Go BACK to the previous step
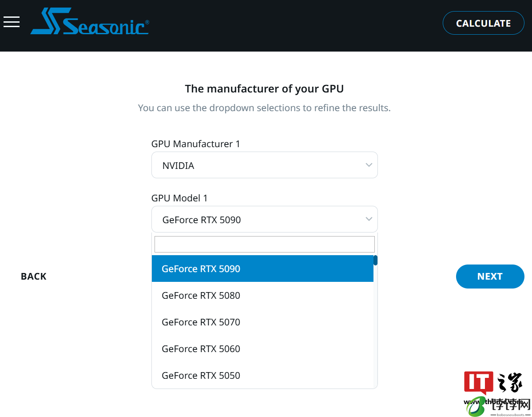Screen dimensions: 532x417 tap(34, 277)
